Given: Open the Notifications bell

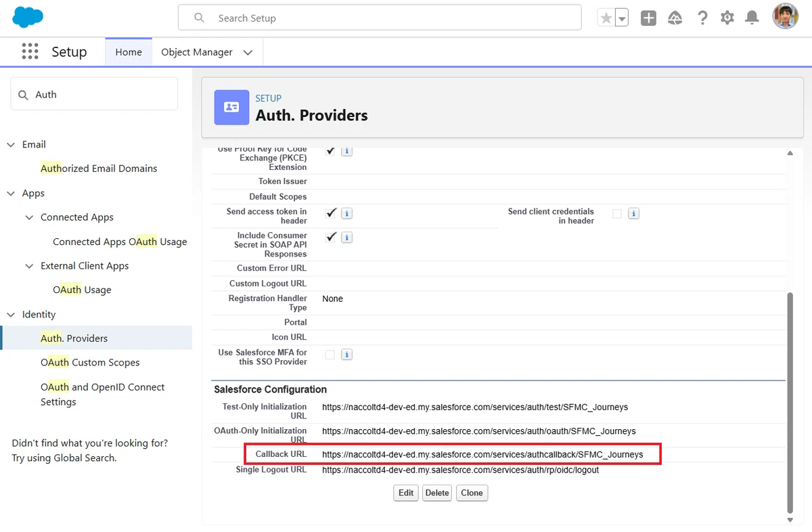Looking at the screenshot, I should tap(752, 18).
